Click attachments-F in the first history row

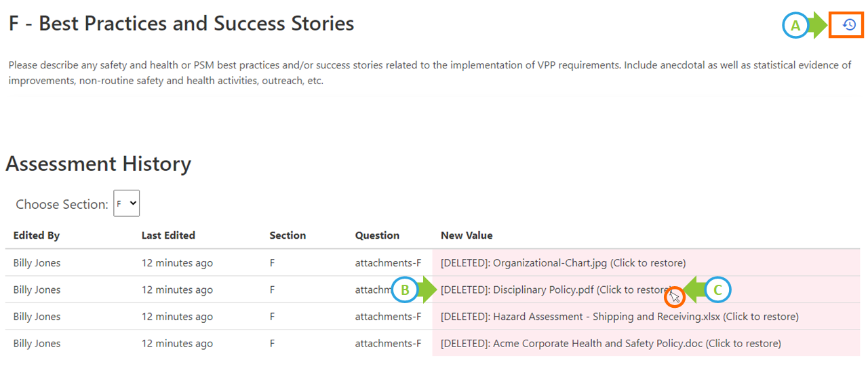[x=388, y=263]
